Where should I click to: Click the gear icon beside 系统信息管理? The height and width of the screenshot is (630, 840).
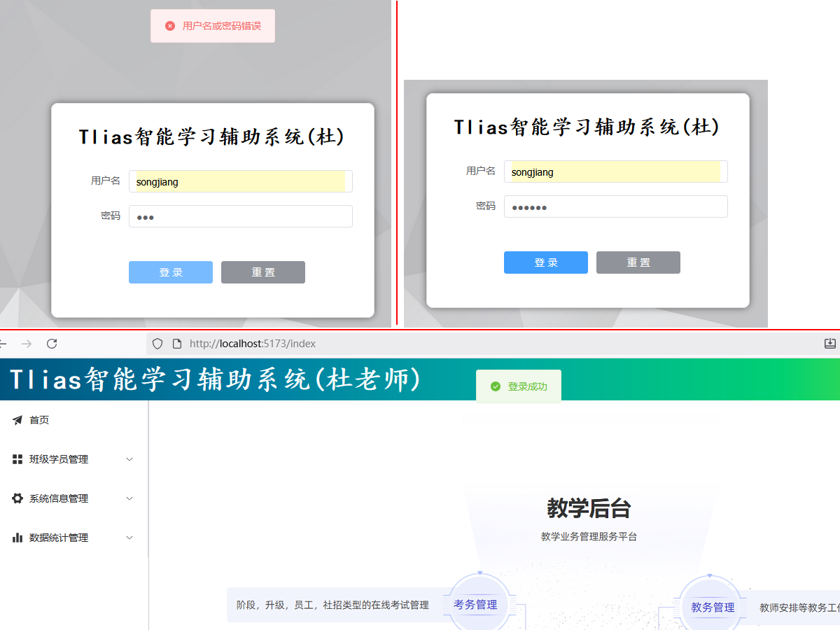[x=17, y=498]
